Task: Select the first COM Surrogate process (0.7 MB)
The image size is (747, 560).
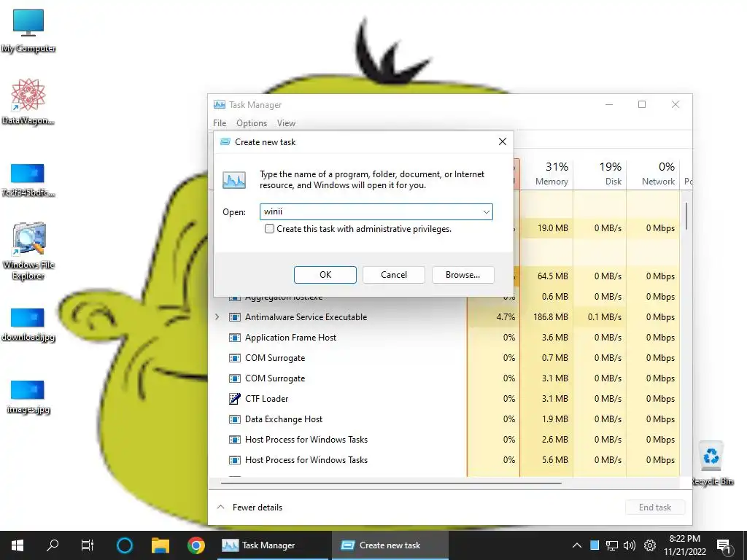Action: 446,358
